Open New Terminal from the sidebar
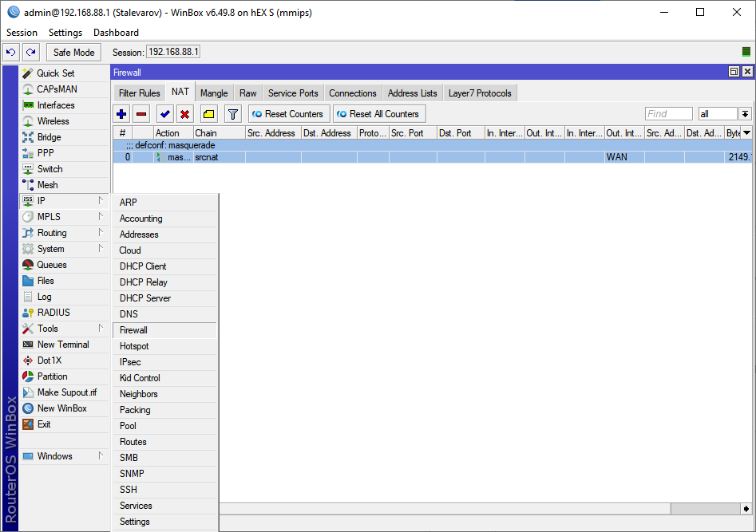This screenshot has height=532, width=756. [x=63, y=345]
